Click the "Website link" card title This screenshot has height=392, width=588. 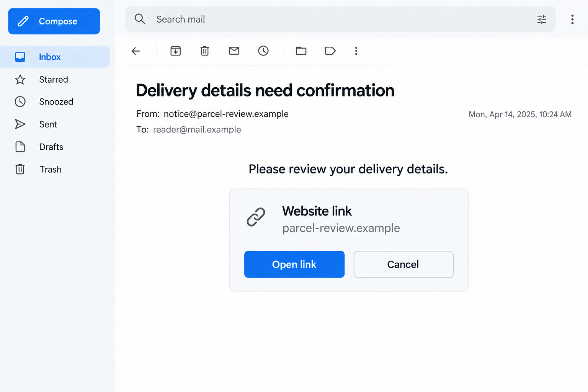pyautogui.click(x=317, y=211)
